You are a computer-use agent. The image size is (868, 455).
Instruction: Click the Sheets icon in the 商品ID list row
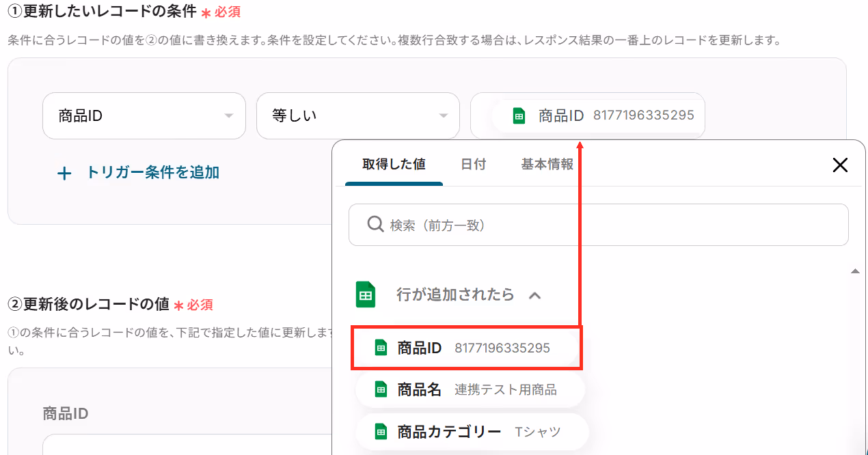coord(381,348)
